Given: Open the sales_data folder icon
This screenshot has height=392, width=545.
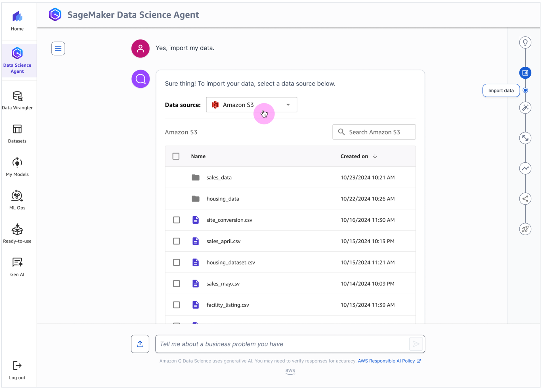Looking at the screenshot, I should point(196,178).
